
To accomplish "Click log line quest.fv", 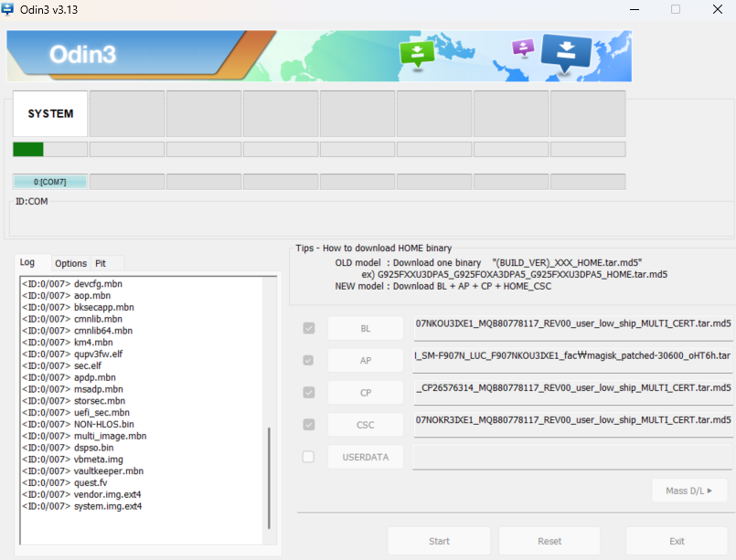I will coord(64,482).
